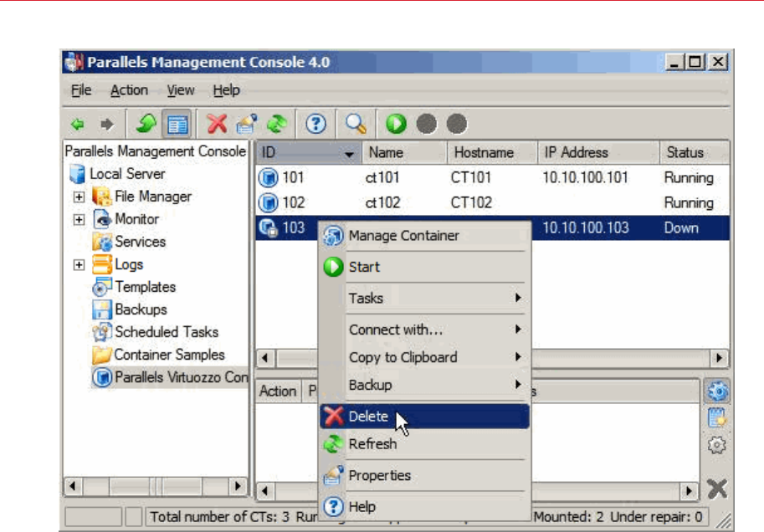Image resolution: width=764 pixels, height=532 pixels.
Task: Toggle the console tree view toolbar icon
Action: (177, 125)
